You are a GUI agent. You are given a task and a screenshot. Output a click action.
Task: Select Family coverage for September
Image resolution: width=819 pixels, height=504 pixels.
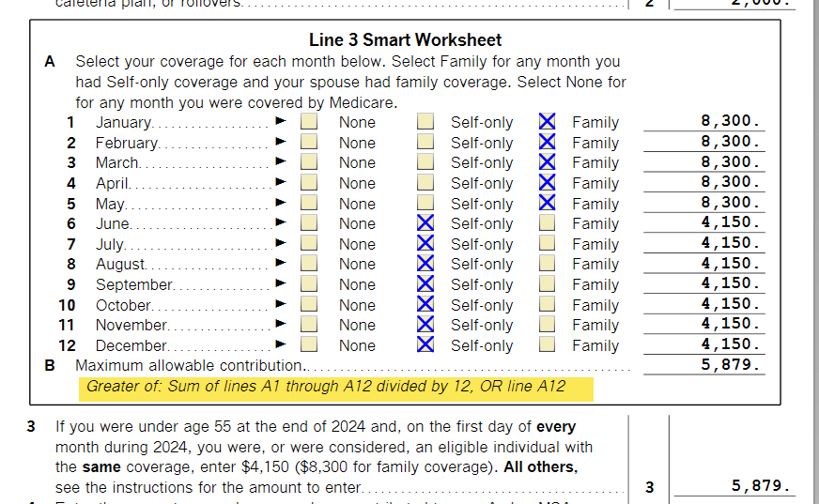[x=547, y=284]
